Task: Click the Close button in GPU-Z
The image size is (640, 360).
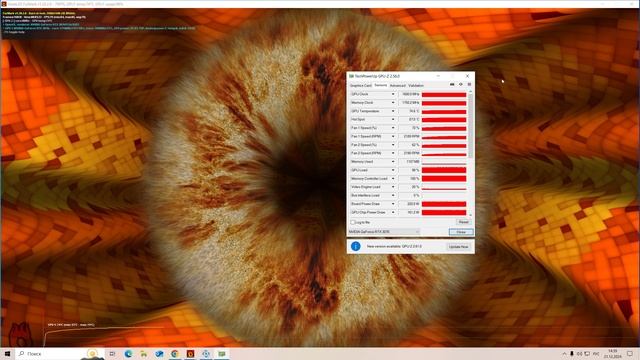Action: [x=461, y=231]
